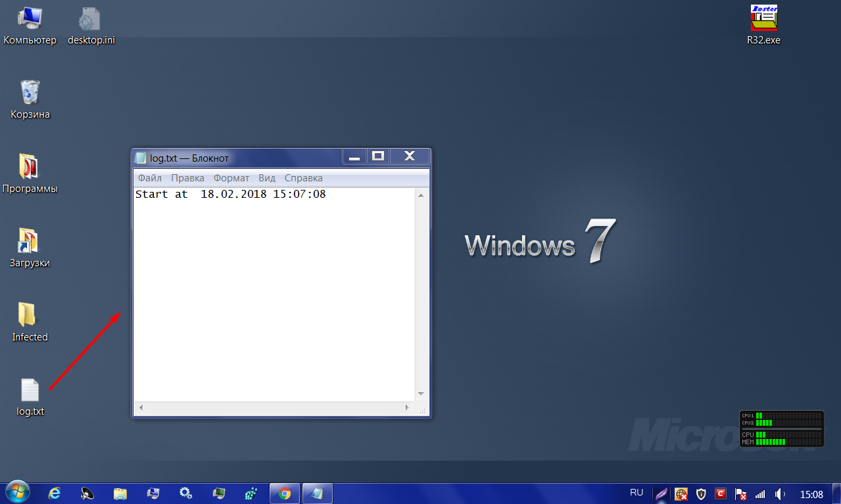Open the shield info tray icon
Image resolution: width=841 pixels, height=504 pixels.
701,493
